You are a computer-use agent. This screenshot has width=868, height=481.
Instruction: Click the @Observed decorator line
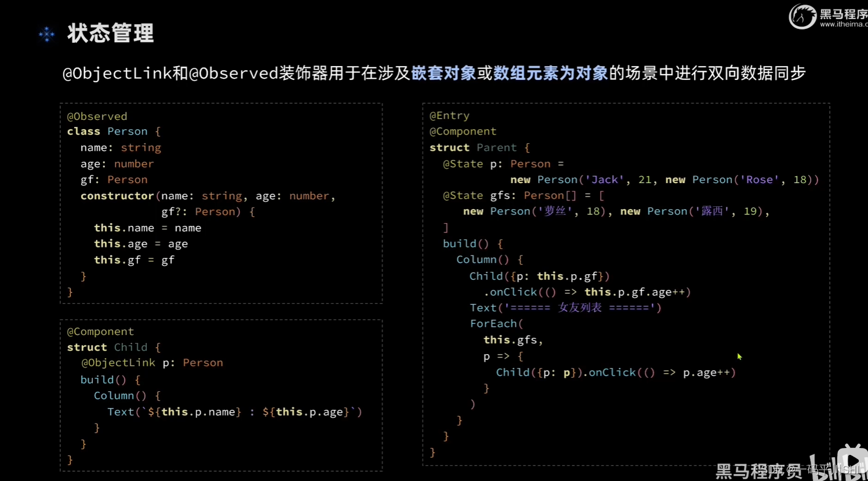[x=97, y=116]
